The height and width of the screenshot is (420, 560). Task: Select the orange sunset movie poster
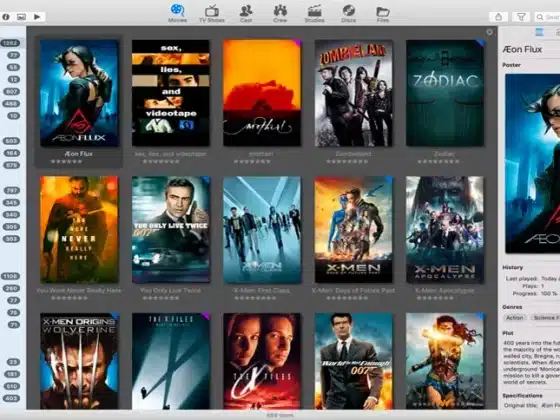coord(262,93)
